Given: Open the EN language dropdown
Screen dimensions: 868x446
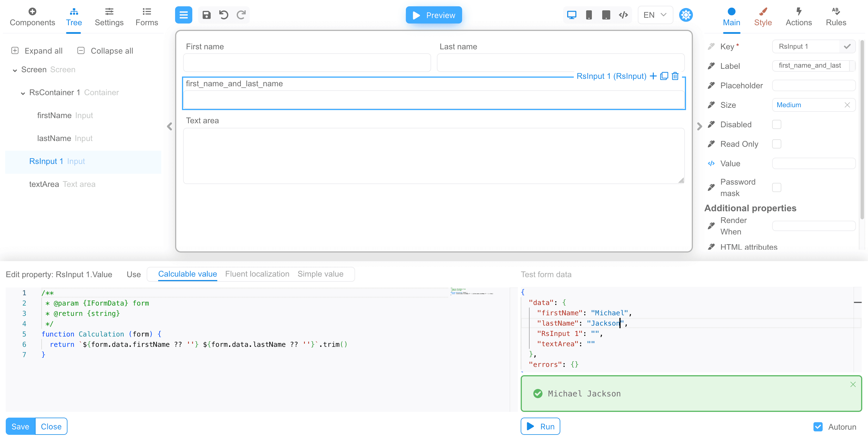Looking at the screenshot, I should coord(655,15).
